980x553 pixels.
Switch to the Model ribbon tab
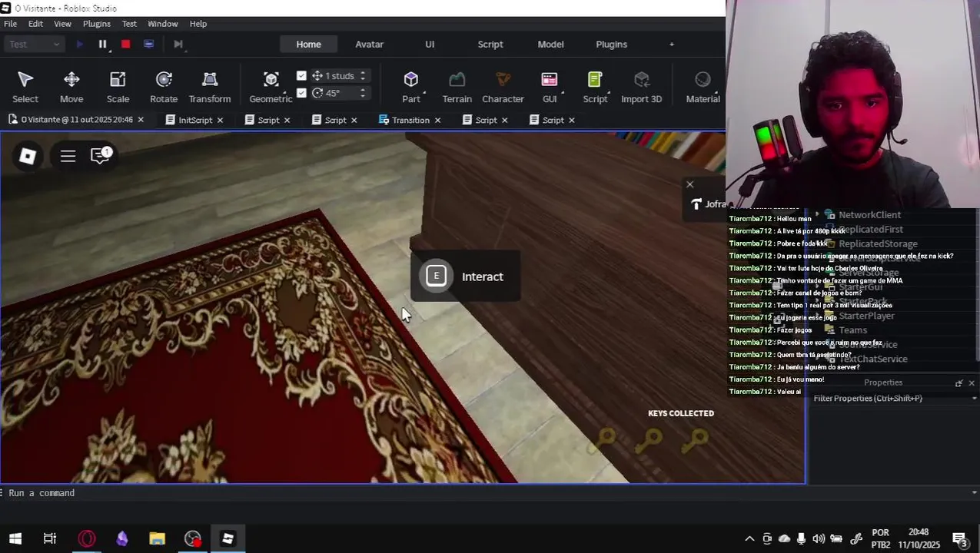click(x=550, y=45)
